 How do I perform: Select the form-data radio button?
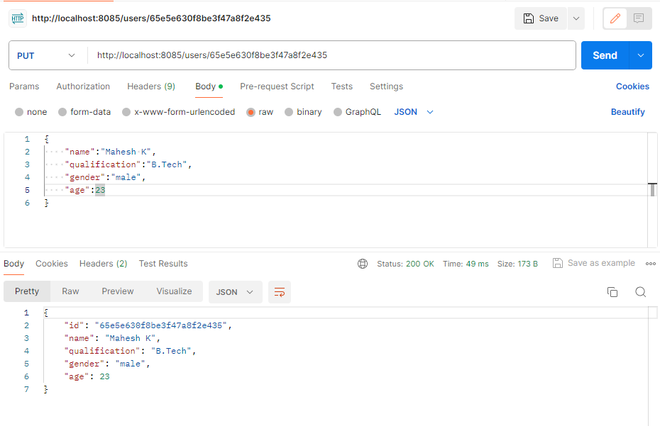[x=63, y=112]
